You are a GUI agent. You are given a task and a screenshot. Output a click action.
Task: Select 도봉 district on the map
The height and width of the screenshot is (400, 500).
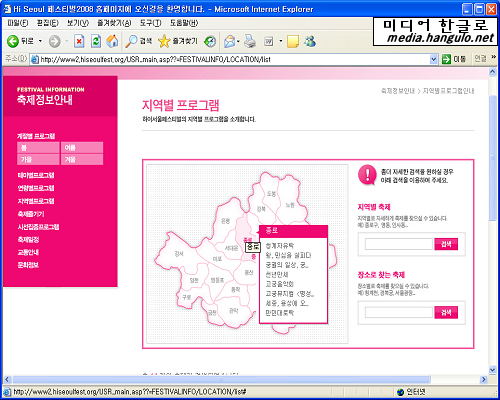tap(271, 194)
